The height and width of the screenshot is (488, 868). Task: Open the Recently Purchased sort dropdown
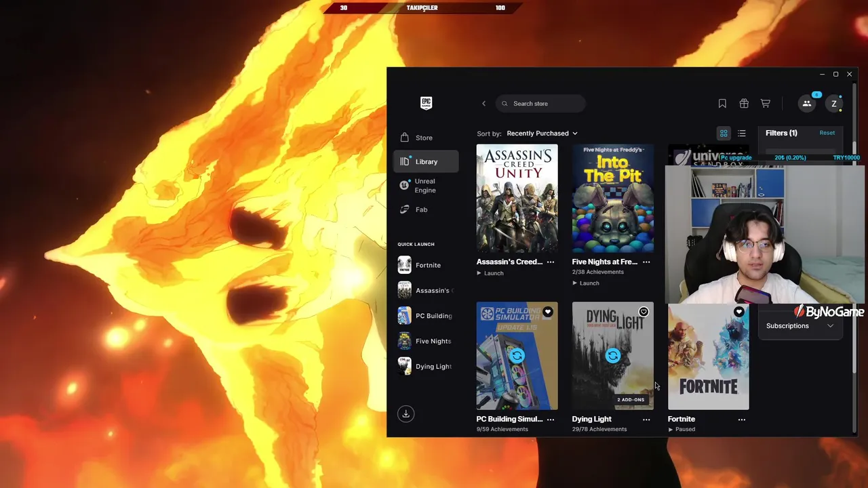point(542,134)
